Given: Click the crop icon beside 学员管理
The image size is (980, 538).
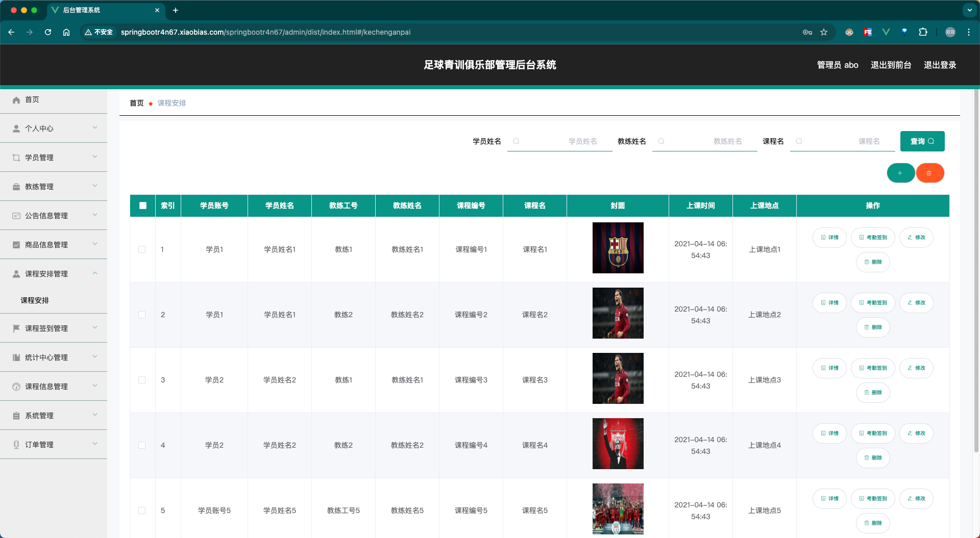Looking at the screenshot, I should (x=16, y=158).
